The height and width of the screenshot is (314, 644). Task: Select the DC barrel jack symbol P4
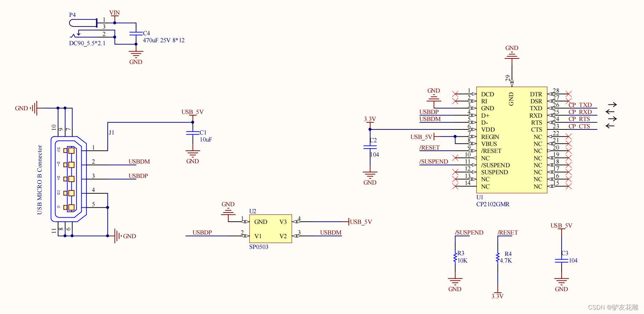click(x=84, y=28)
